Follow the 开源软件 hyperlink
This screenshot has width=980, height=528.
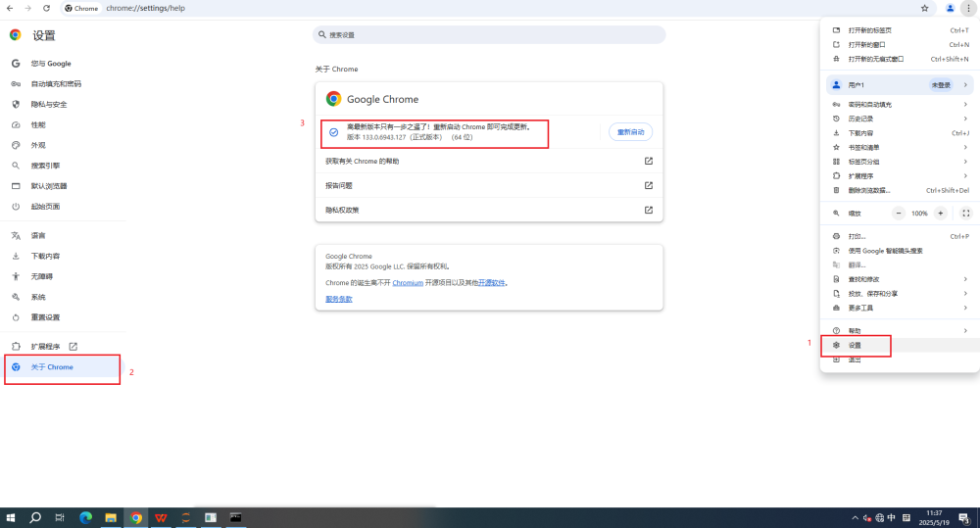coord(492,283)
